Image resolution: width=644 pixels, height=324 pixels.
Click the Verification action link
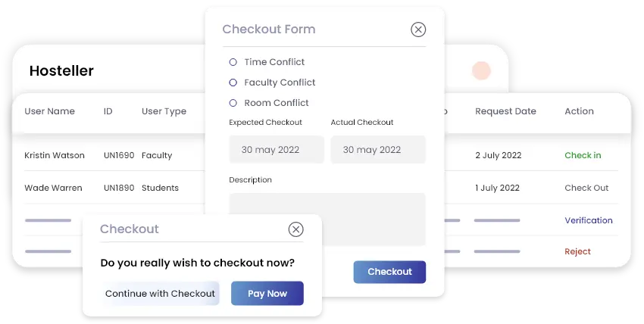588,220
